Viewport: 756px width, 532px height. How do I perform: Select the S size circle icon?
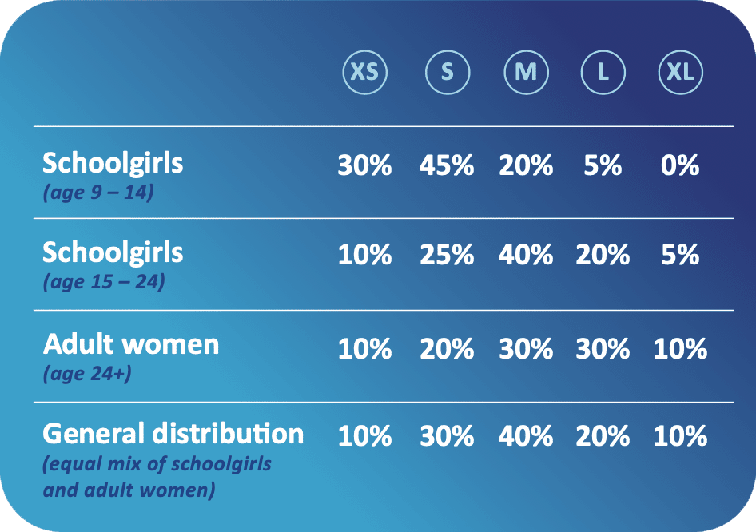tap(448, 72)
